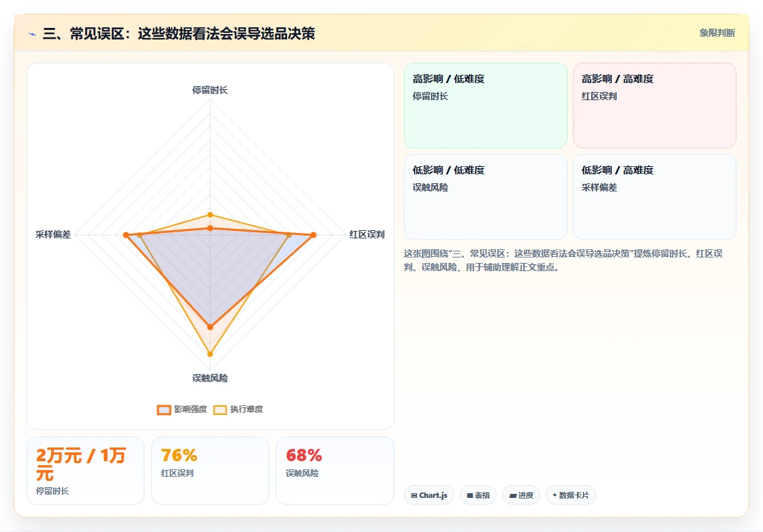Image resolution: width=763 pixels, height=532 pixels.
Task: Click 红区误判 in the pink quadrant card
Action: click(599, 96)
